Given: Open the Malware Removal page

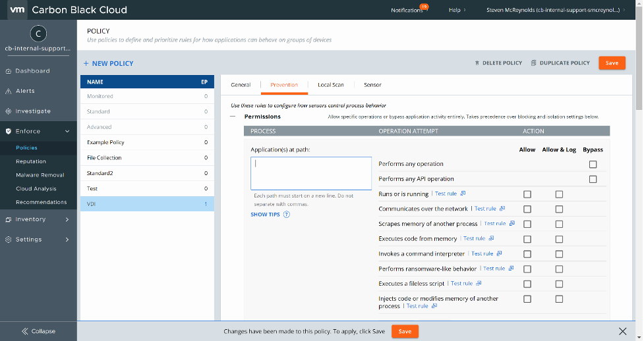Looking at the screenshot, I should click(x=40, y=175).
